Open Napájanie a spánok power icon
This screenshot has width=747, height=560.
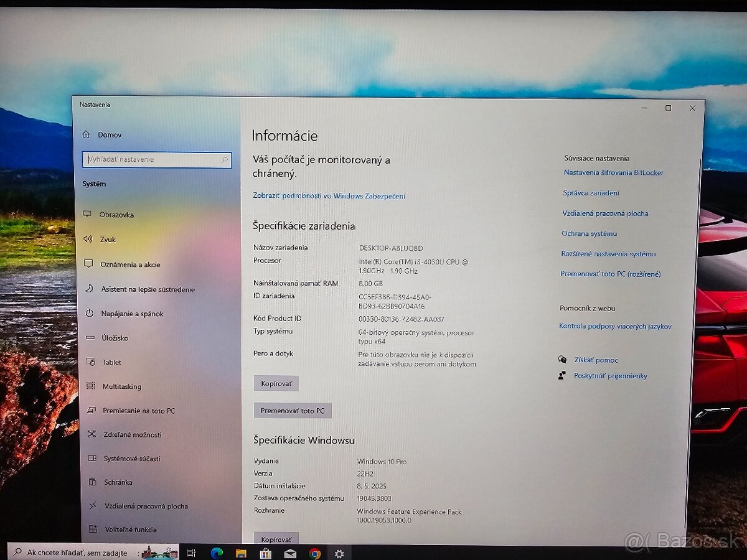[x=90, y=314]
